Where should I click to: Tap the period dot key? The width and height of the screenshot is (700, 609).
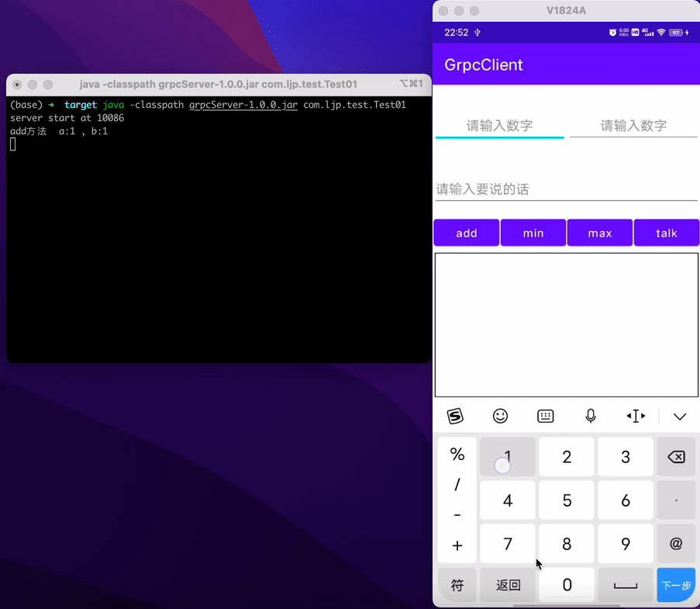click(676, 500)
